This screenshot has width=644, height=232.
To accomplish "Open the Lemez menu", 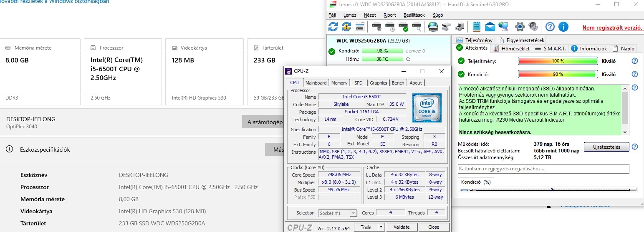I will 350,15.
